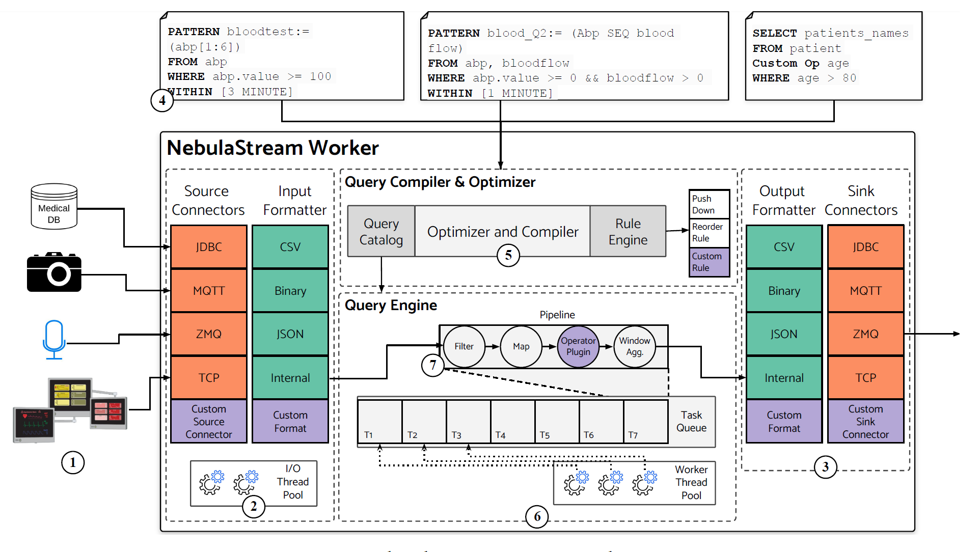Click the SELECT patients_names query note
Viewport: 980px width, 552px height.
833,56
